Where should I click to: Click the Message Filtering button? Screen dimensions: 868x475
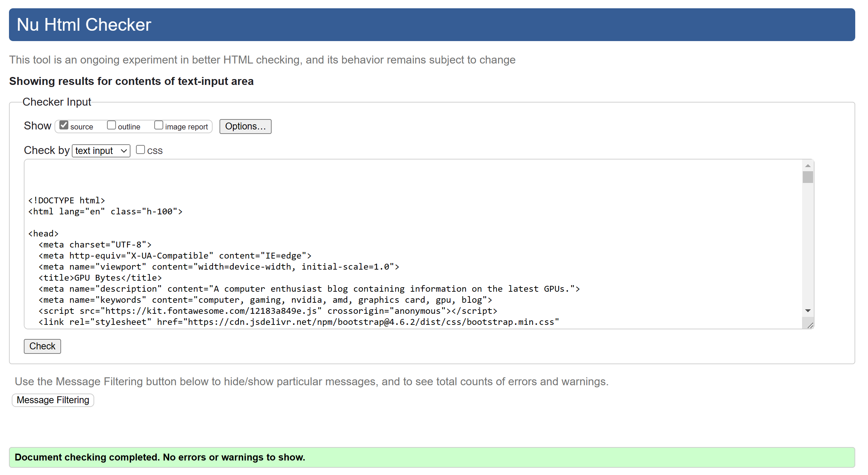[53, 400]
